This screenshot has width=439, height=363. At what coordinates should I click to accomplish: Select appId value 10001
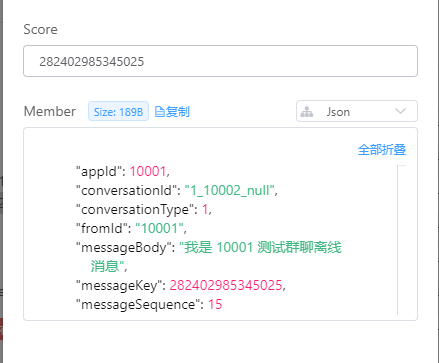[x=148, y=171]
